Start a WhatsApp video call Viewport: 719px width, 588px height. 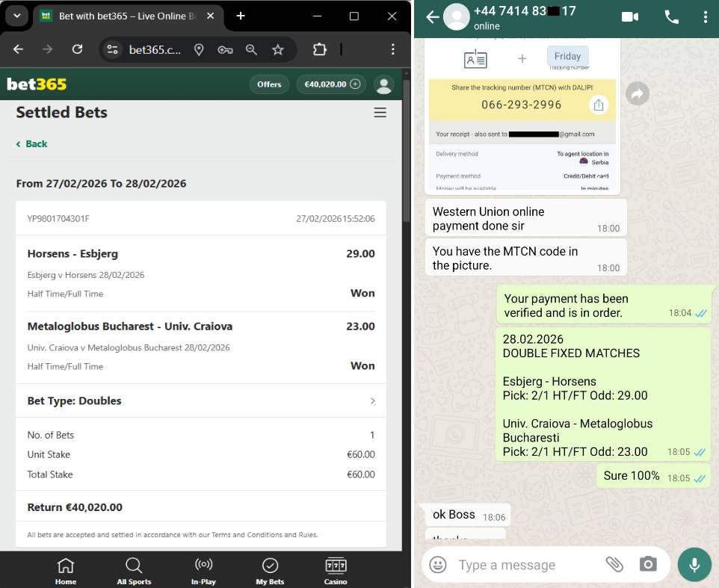(x=629, y=17)
